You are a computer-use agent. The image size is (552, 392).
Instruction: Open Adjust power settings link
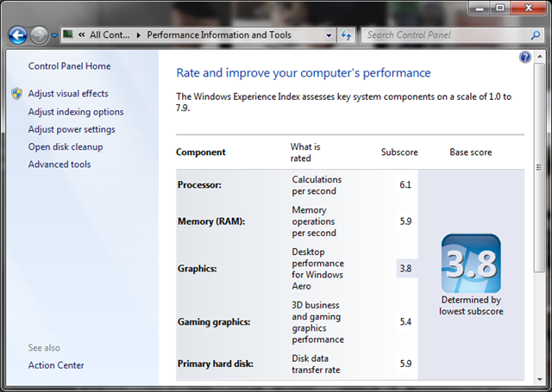[71, 129]
